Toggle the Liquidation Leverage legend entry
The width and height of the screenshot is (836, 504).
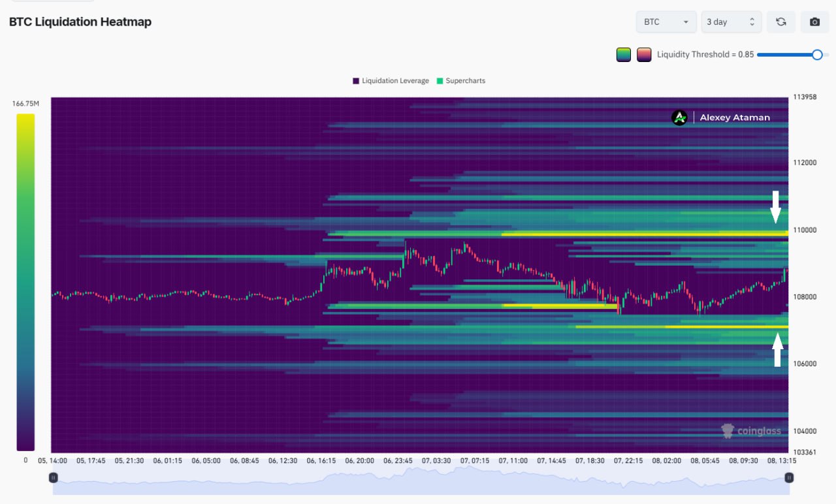click(x=391, y=81)
